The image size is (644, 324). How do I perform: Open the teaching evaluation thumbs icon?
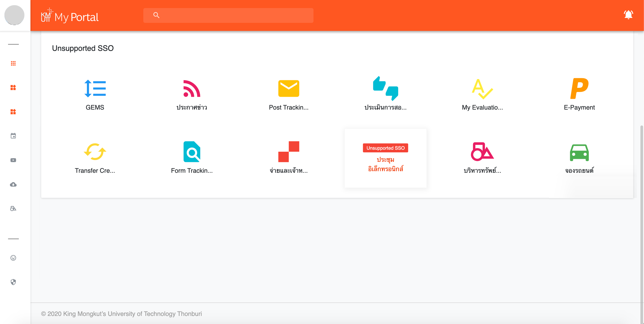[385, 88]
